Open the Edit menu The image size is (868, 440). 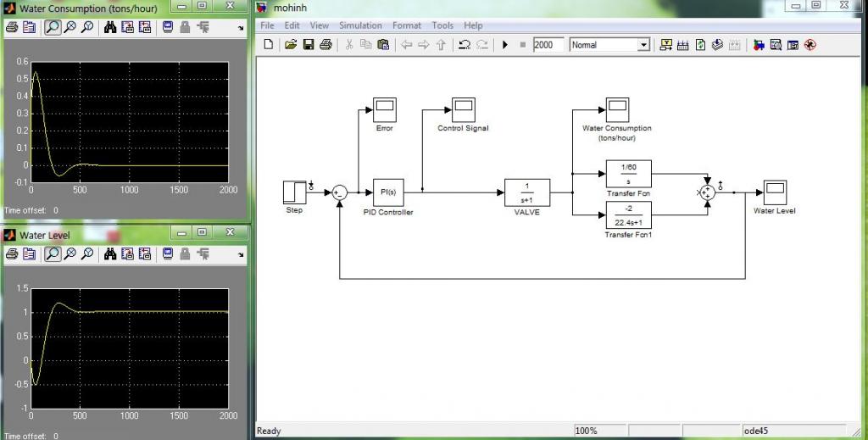point(292,25)
